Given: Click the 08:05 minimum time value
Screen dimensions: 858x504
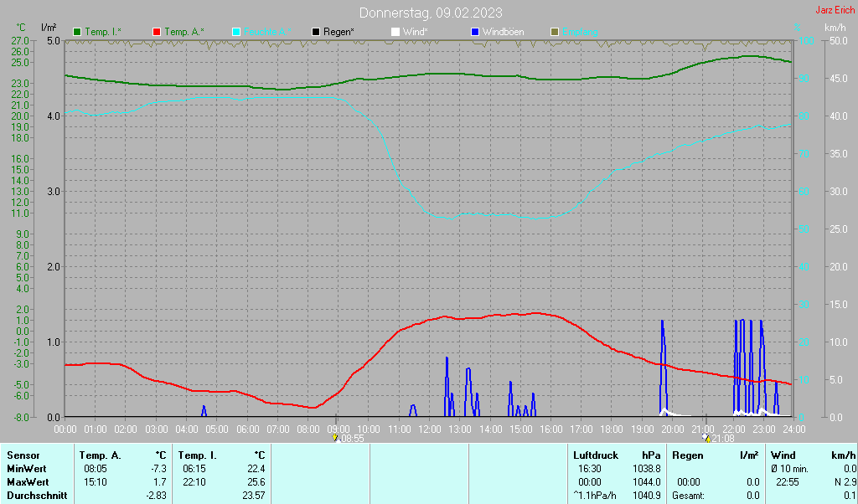Looking at the screenshot, I should [96, 469].
